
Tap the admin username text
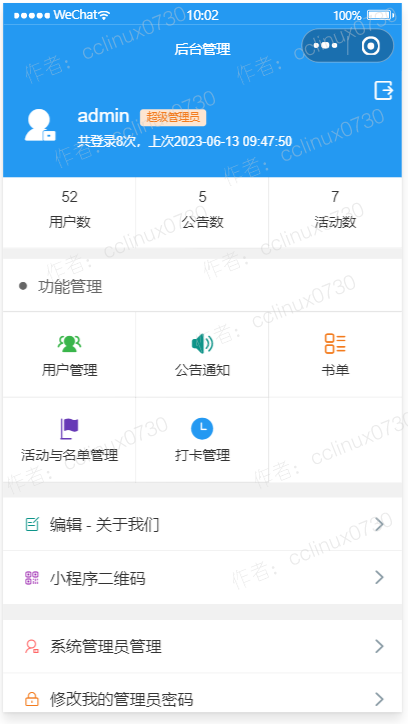click(x=103, y=115)
